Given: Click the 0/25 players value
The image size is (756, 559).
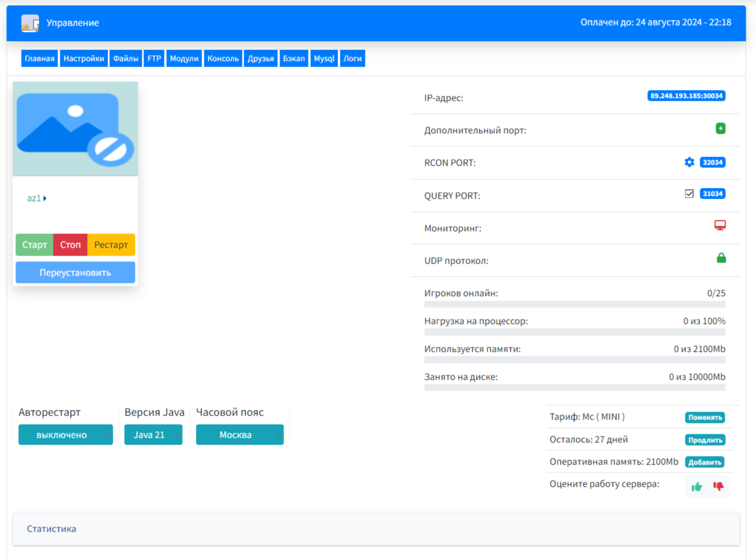Looking at the screenshot, I should [x=716, y=293].
